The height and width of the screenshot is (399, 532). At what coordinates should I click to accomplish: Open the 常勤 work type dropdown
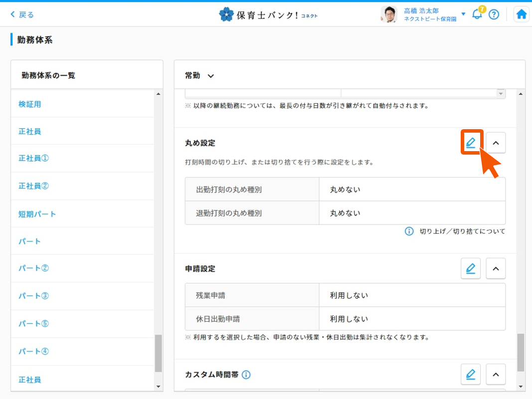point(199,76)
